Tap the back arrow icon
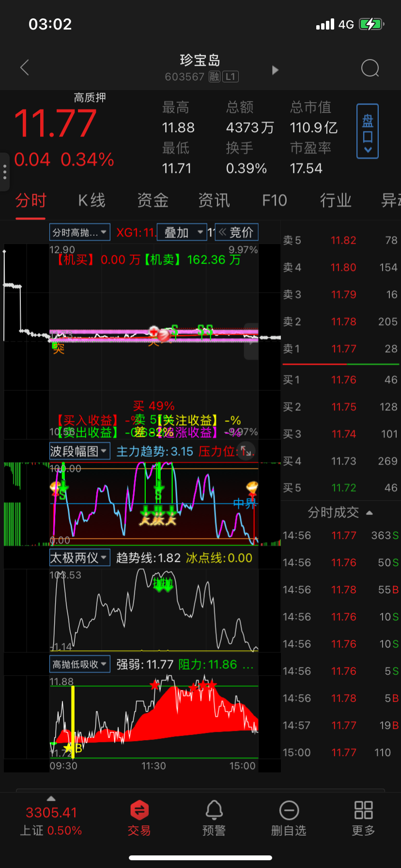The height and width of the screenshot is (868, 401). (25, 68)
